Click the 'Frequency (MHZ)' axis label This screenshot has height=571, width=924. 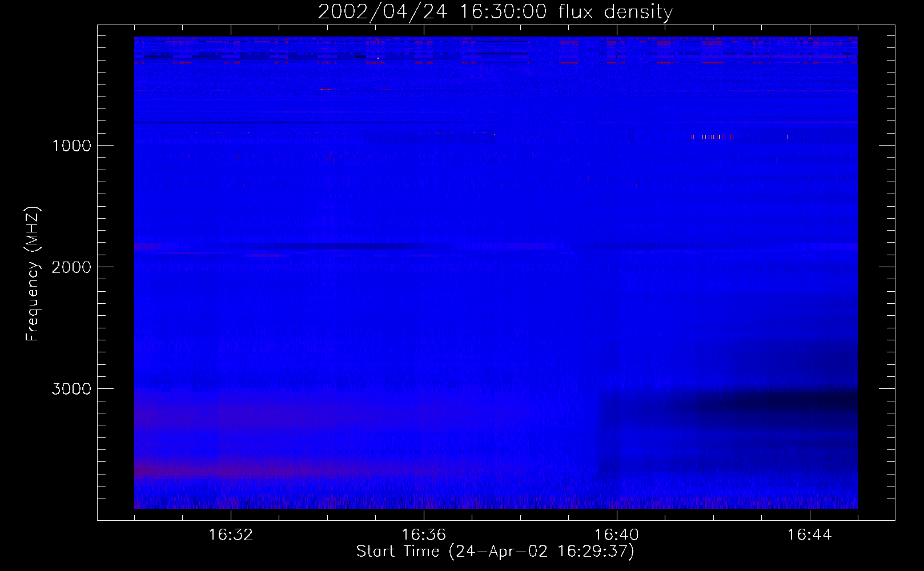(33, 274)
